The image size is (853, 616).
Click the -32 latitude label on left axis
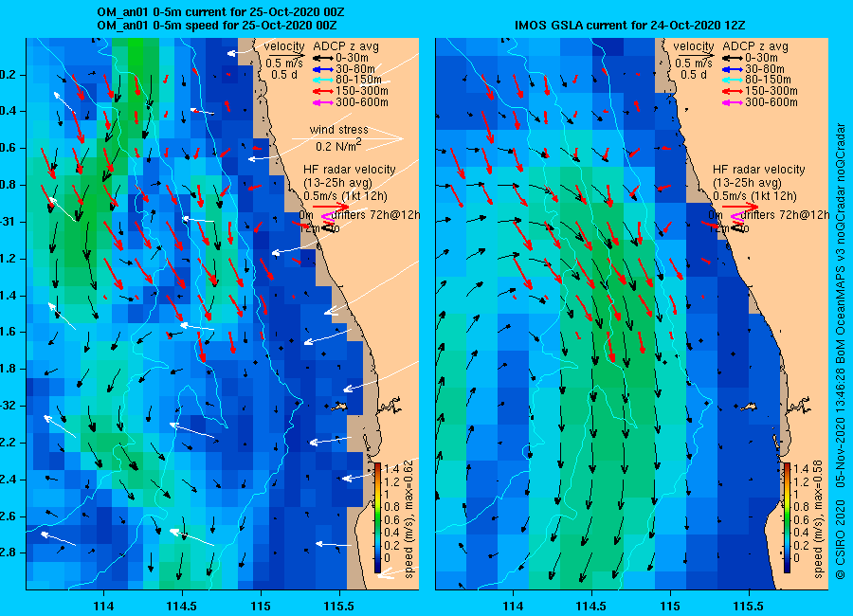[9, 406]
